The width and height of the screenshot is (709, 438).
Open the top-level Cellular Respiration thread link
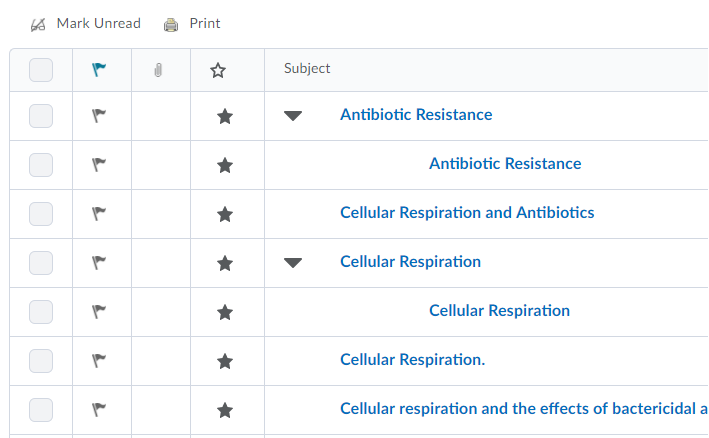click(410, 262)
